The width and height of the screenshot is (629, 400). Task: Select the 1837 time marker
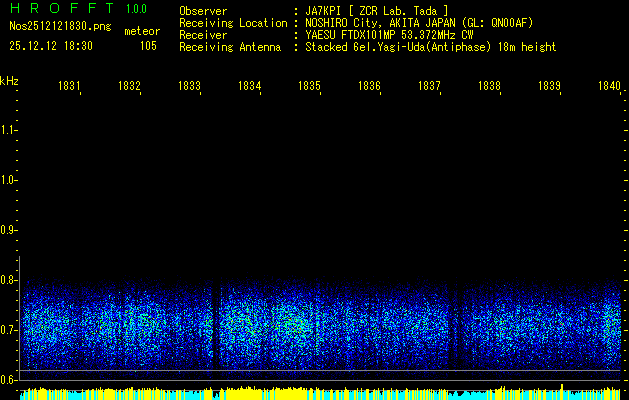tap(429, 87)
